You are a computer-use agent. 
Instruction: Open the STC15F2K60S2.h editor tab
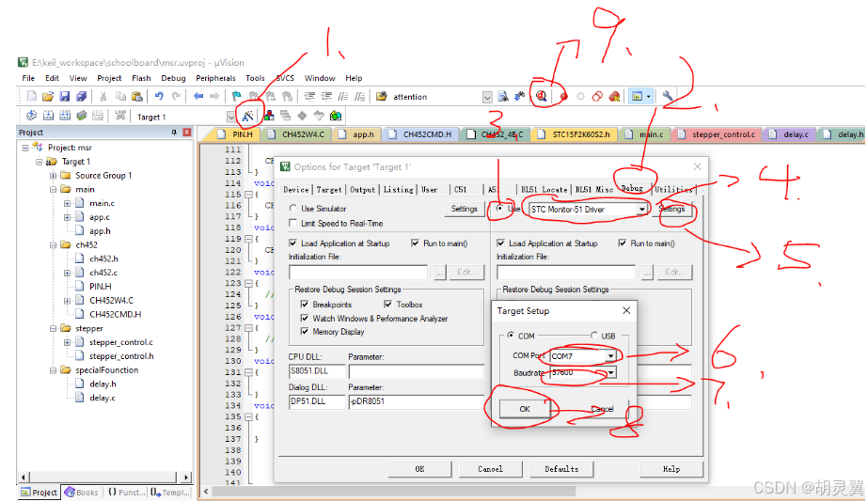pos(576,133)
